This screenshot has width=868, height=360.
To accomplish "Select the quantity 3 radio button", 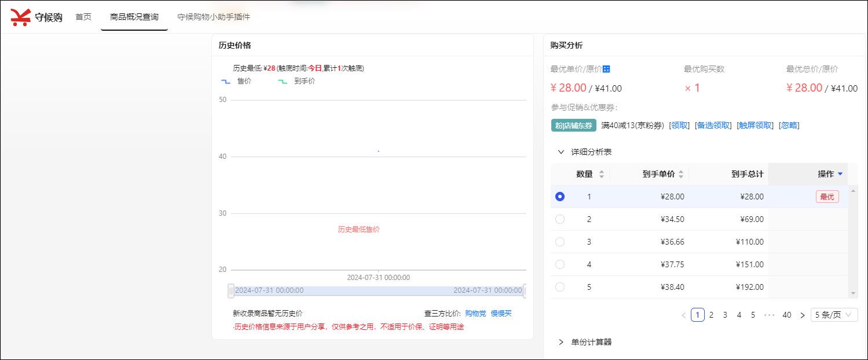I will pyautogui.click(x=560, y=242).
